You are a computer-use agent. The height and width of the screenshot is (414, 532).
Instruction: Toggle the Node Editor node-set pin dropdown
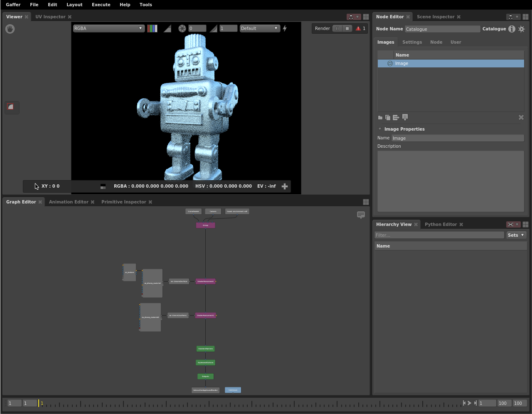point(513,17)
